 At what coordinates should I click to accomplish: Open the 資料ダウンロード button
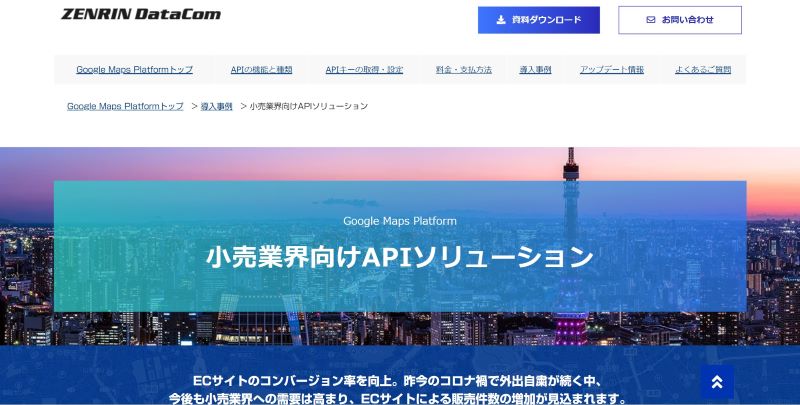click(x=539, y=20)
